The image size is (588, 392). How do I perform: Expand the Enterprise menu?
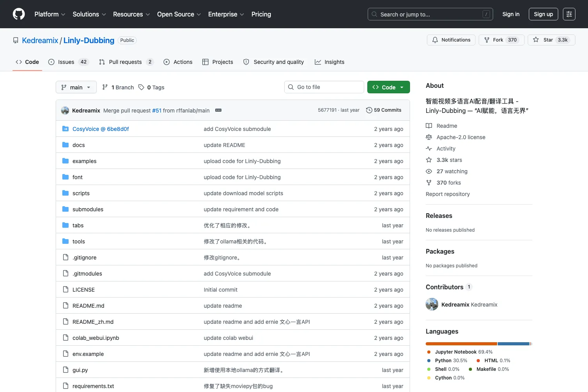point(226,14)
